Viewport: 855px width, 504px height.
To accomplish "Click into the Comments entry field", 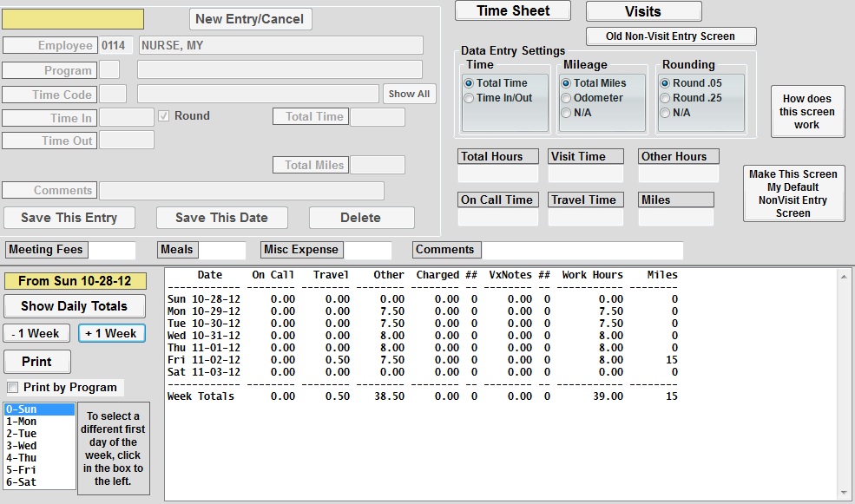I will (x=241, y=191).
